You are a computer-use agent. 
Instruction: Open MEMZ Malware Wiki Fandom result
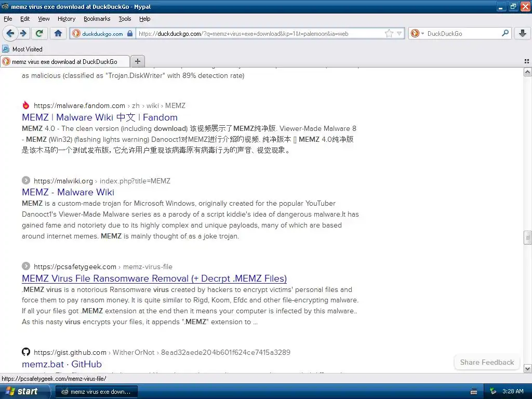pos(99,117)
